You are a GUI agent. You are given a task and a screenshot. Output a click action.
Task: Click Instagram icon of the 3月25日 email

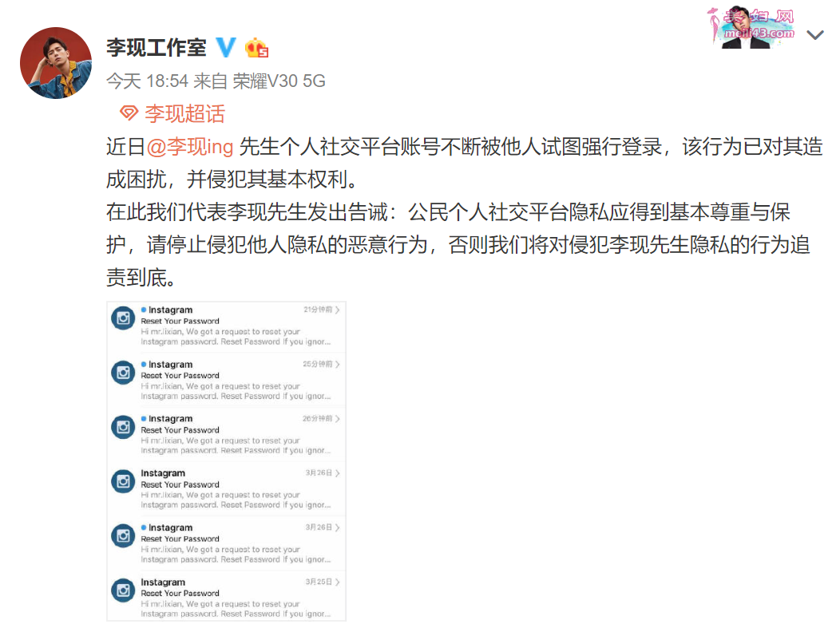(123, 591)
